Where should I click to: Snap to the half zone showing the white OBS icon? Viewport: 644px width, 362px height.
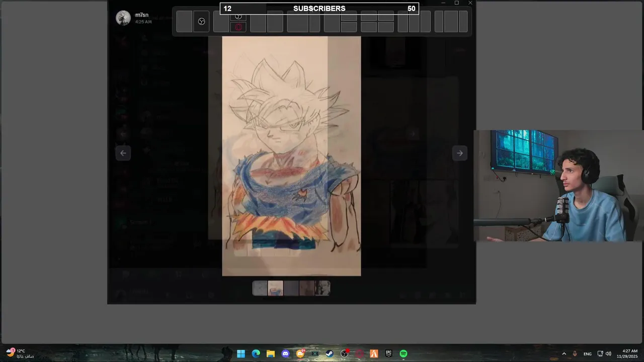[201, 22]
